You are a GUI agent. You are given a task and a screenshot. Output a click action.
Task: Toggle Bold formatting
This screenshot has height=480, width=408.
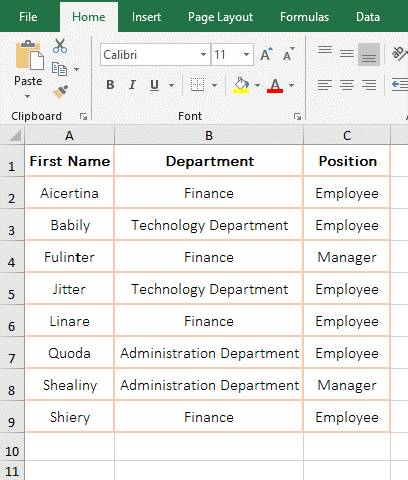click(x=110, y=85)
